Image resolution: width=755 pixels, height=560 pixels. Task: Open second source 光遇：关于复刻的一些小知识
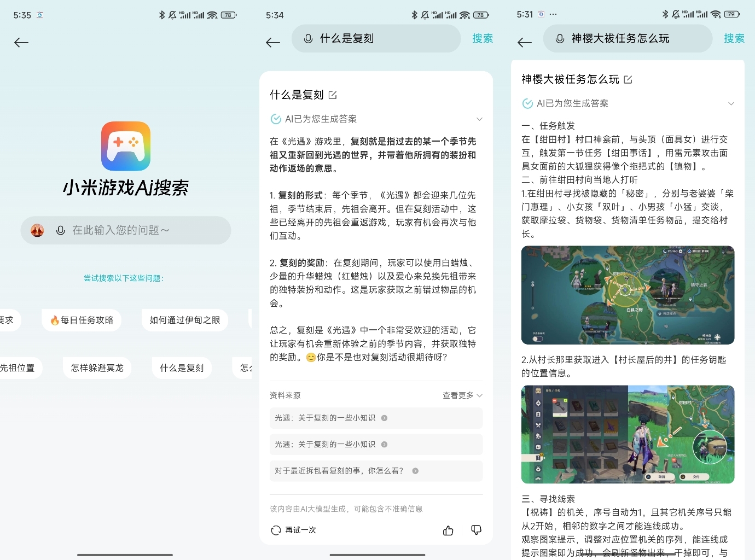(376, 445)
